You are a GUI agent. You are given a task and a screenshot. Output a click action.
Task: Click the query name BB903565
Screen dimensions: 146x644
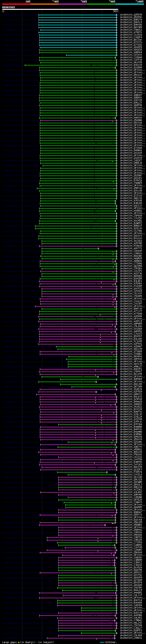tap(8, 8)
